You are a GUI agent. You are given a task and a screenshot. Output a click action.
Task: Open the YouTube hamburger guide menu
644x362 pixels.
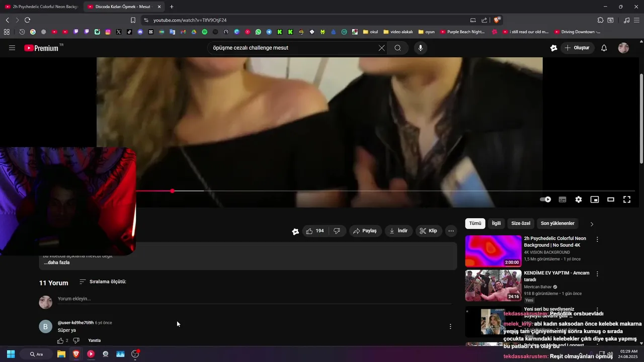(12, 48)
